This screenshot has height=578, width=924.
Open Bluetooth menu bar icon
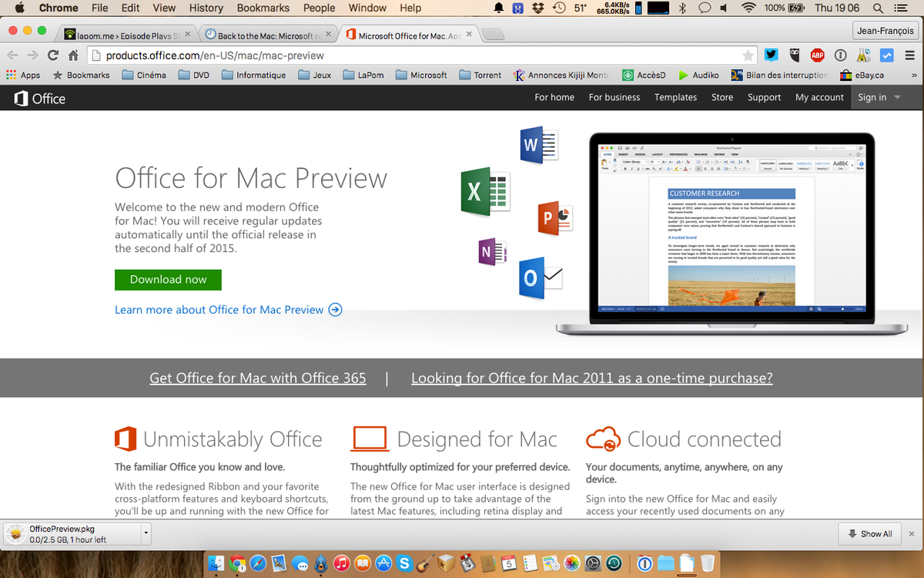click(x=682, y=8)
